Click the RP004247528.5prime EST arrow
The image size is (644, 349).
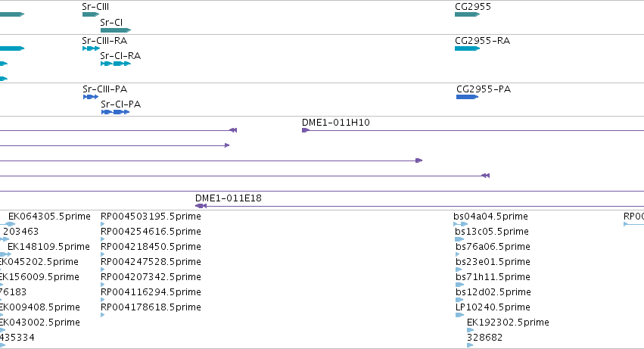pyautogui.click(x=103, y=270)
